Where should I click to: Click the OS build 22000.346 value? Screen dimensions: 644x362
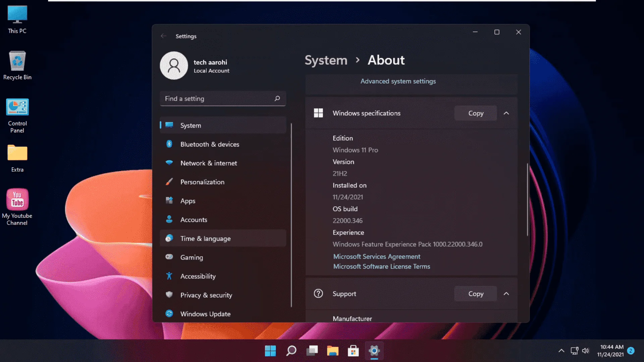pos(347,221)
